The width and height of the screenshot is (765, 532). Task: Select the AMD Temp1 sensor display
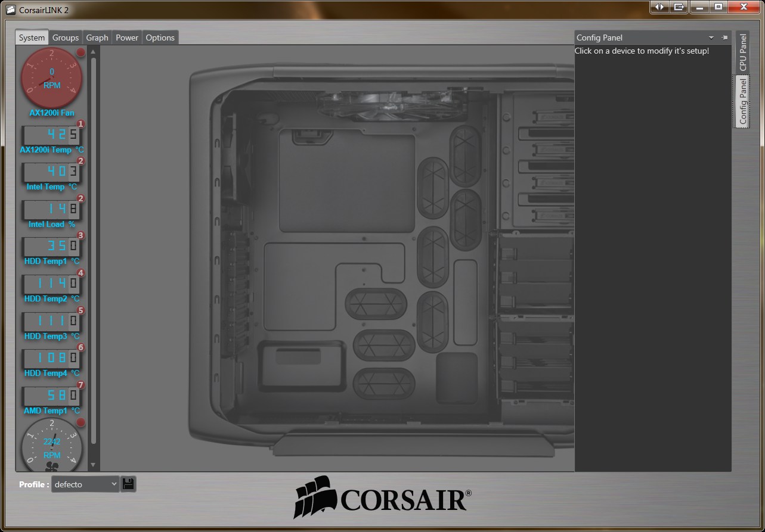51,396
